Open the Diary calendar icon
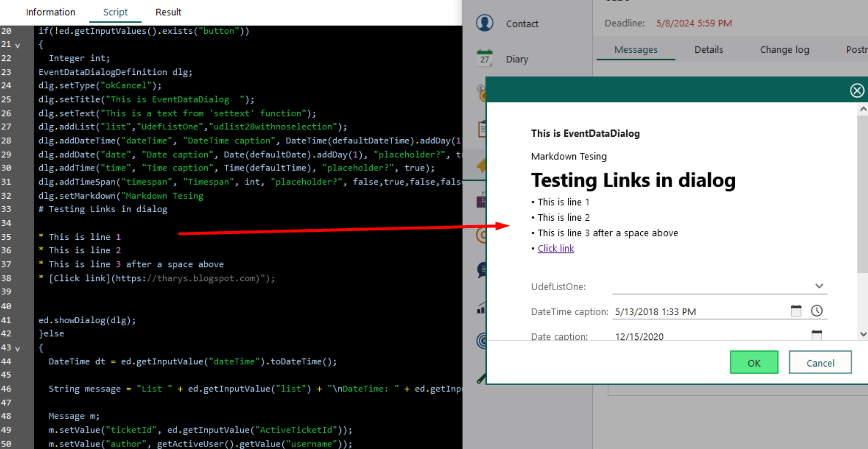The width and height of the screenshot is (868, 449). tap(485, 58)
